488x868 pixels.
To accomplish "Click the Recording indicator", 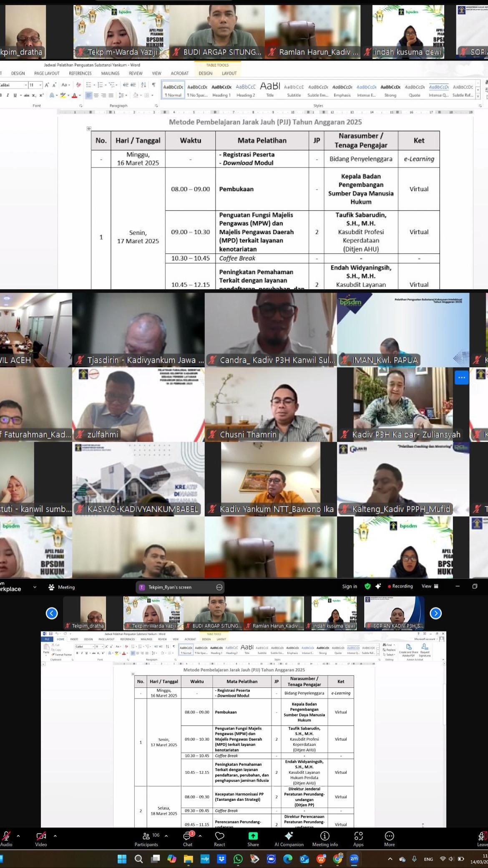I will coord(400,586).
